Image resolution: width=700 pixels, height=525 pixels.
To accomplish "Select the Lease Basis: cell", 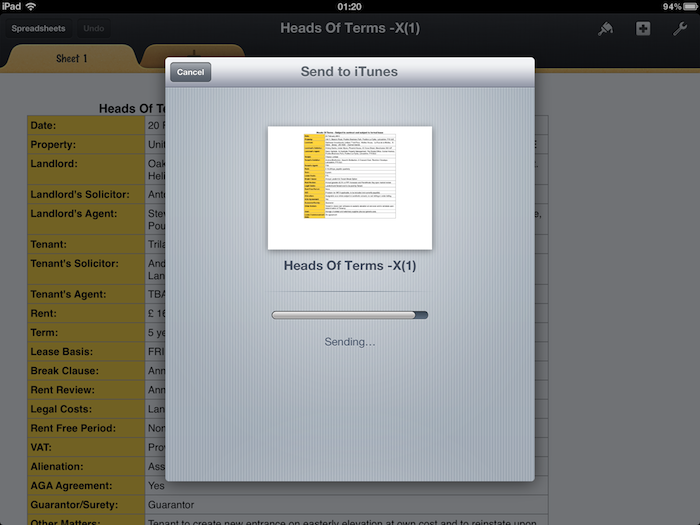I will click(86, 352).
